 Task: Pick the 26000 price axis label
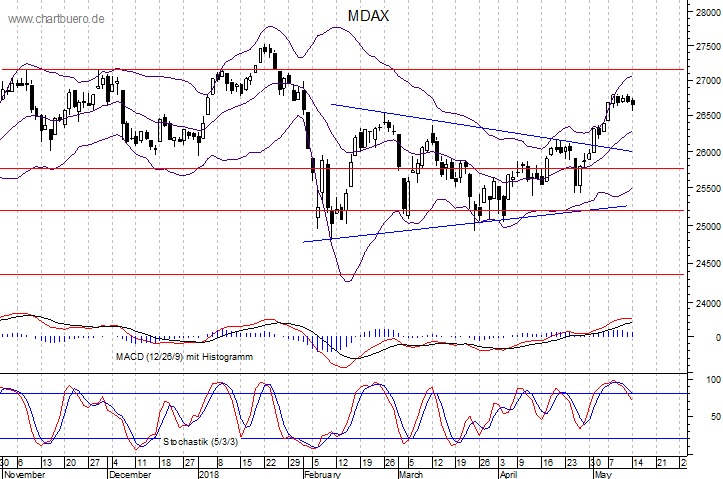tap(704, 154)
